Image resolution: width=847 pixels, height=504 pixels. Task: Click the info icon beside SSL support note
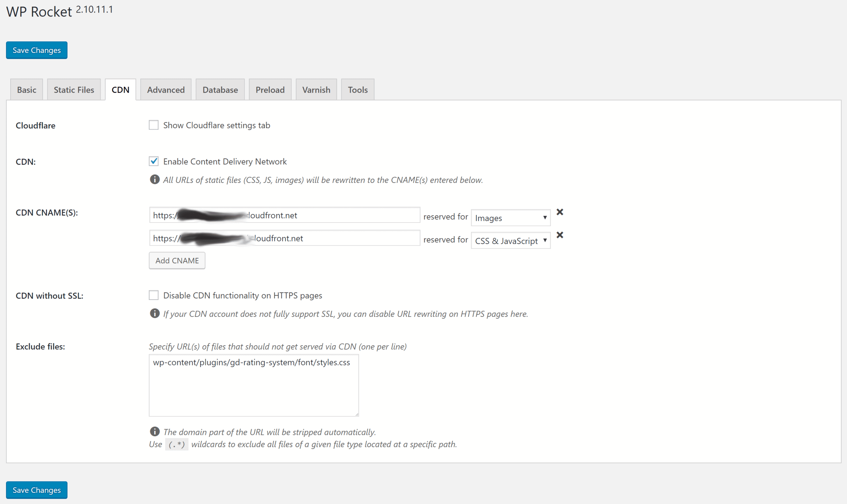click(155, 313)
